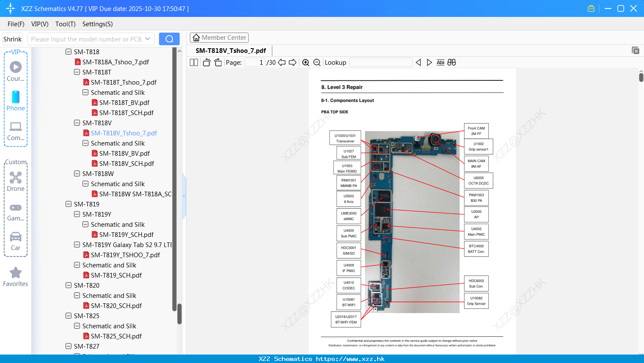Toggle two-page view layout icon
The height and width of the screenshot is (363, 644).
[x=194, y=63]
